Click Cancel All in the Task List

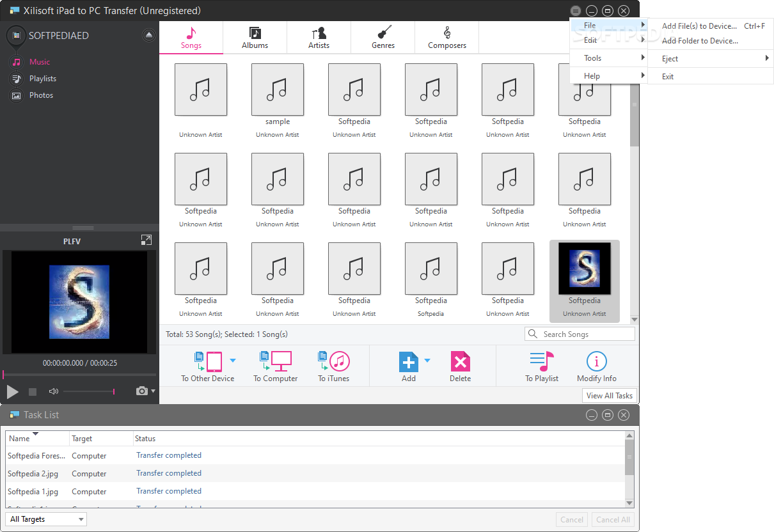click(613, 520)
